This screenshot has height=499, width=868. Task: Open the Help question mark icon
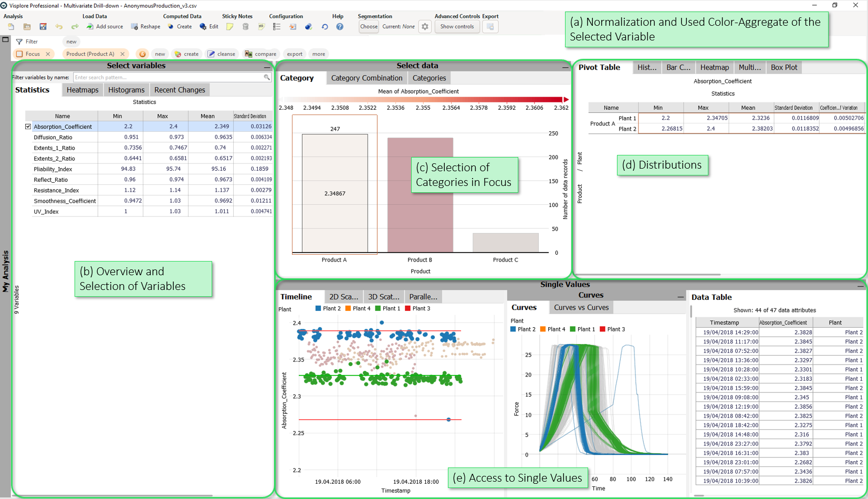click(340, 27)
